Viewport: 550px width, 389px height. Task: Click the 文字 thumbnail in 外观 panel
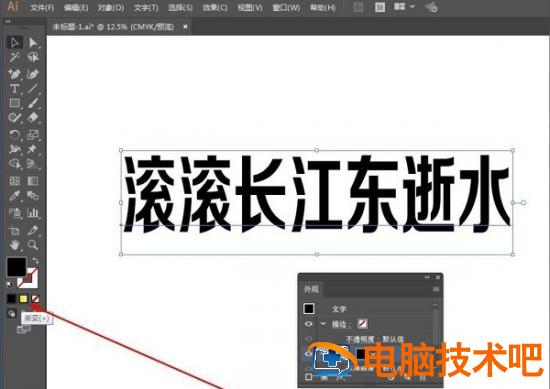[309, 309]
